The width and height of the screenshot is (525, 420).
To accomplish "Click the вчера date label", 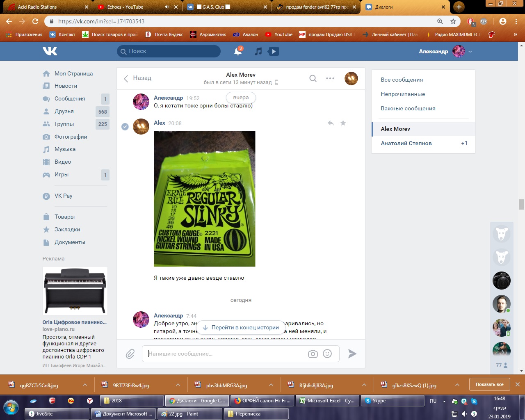I will (x=241, y=98).
